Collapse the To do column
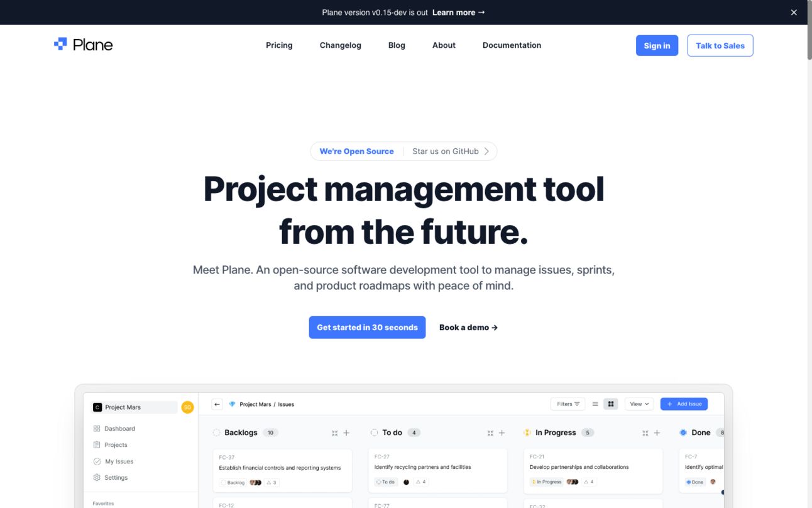The height and width of the screenshot is (508, 812). coord(490,433)
